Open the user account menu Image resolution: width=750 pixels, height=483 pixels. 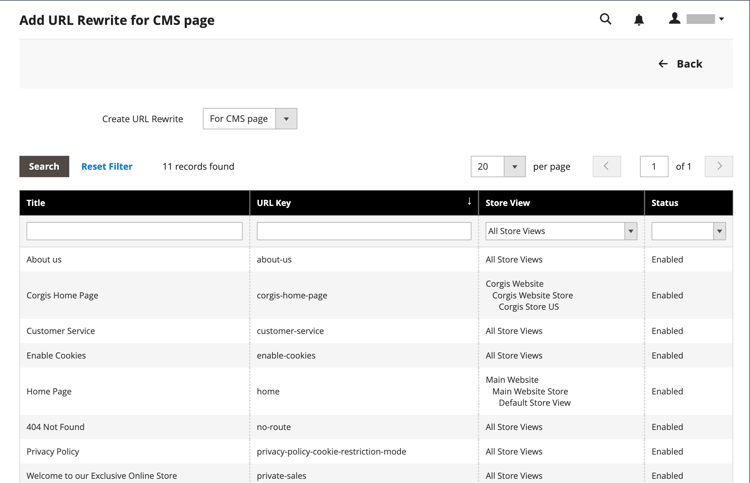point(696,19)
